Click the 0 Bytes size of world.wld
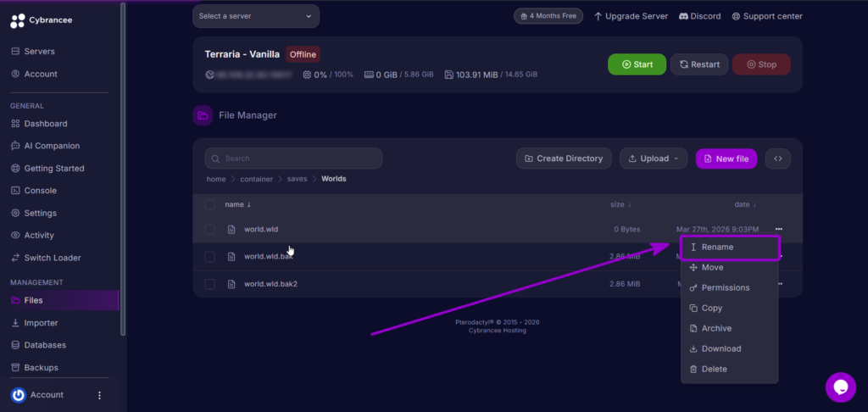 pos(627,229)
